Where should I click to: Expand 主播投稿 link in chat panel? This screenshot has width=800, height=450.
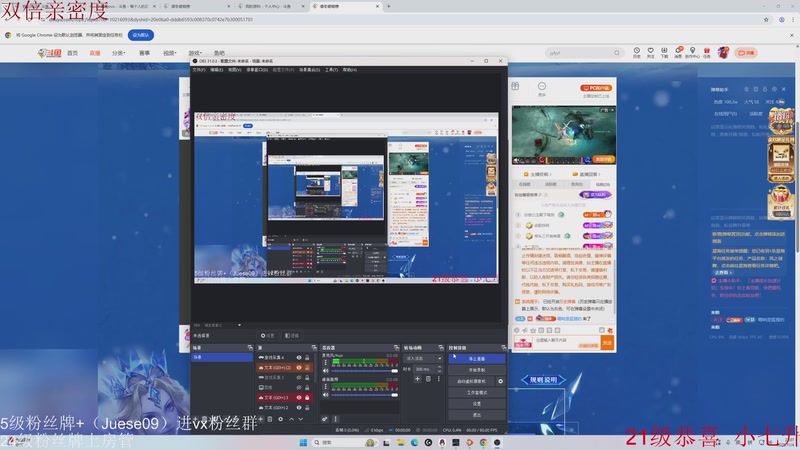click(x=538, y=174)
